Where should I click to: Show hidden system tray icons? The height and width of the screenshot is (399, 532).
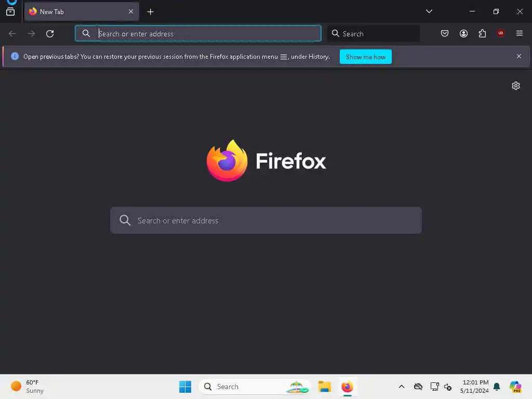[x=402, y=387]
